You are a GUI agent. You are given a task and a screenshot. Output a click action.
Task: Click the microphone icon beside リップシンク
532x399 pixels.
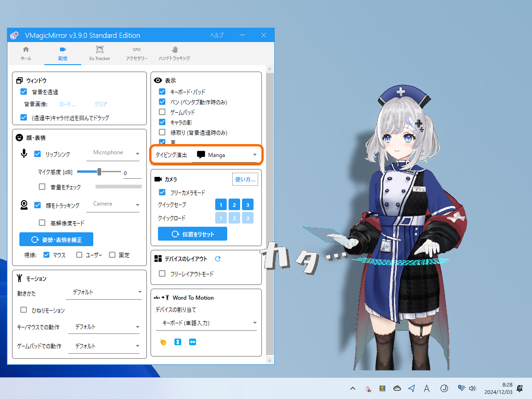(x=24, y=153)
